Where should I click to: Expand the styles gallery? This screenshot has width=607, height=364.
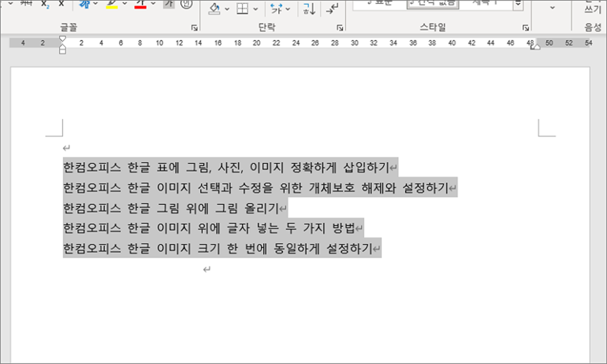pyautogui.click(x=518, y=5)
